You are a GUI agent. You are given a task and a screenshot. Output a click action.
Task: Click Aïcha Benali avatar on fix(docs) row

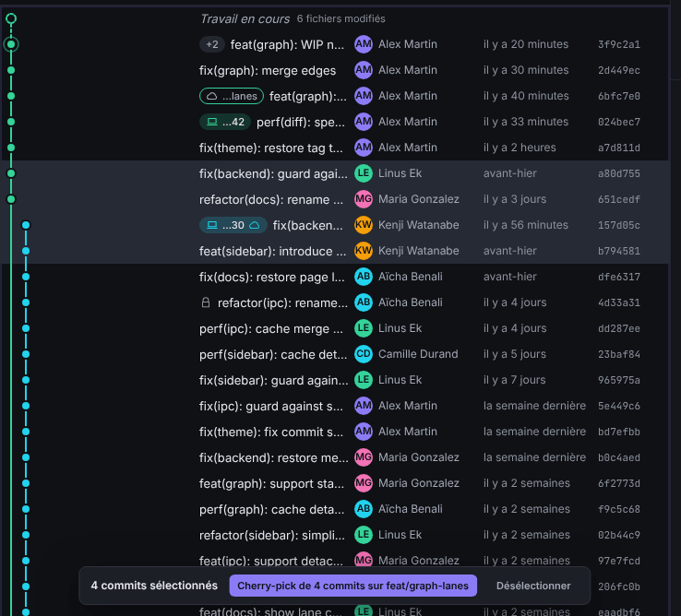[364, 277]
